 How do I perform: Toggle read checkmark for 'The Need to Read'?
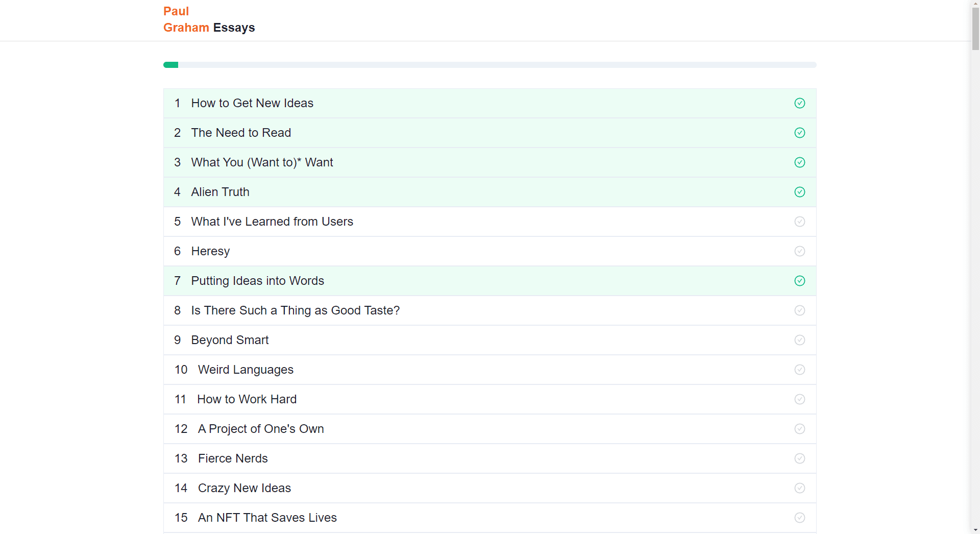tap(800, 133)
